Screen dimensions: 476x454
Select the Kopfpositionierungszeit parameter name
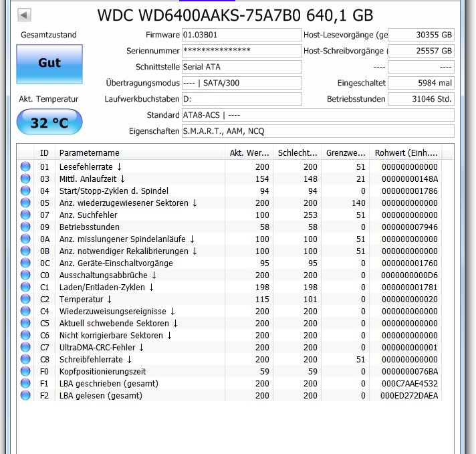(x=102, y=371)
